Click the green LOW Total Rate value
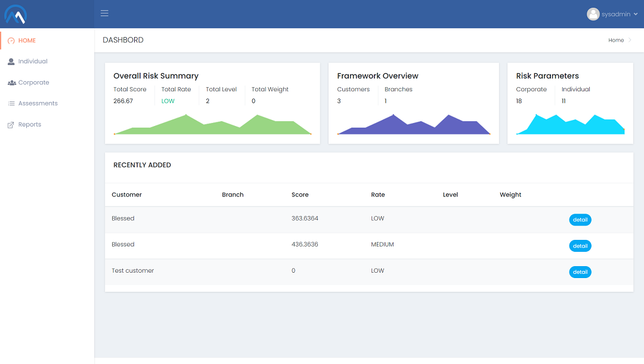 168,101
